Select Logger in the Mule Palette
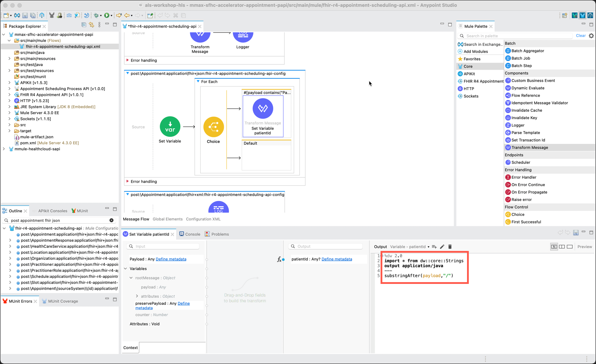 click(518, 125)
